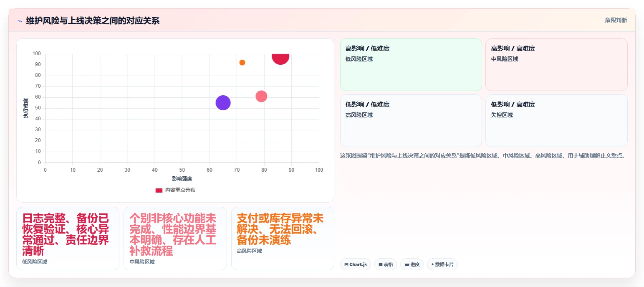Select the pink bubble in chart
Image resolution: width=644 pixels, height=287 pixels.
click(261, 96)
